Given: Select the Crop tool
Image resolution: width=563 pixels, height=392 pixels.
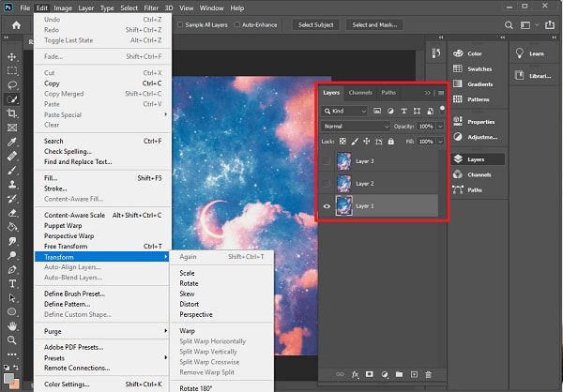Looking at the screenshot, I should (x=12, y=113).
